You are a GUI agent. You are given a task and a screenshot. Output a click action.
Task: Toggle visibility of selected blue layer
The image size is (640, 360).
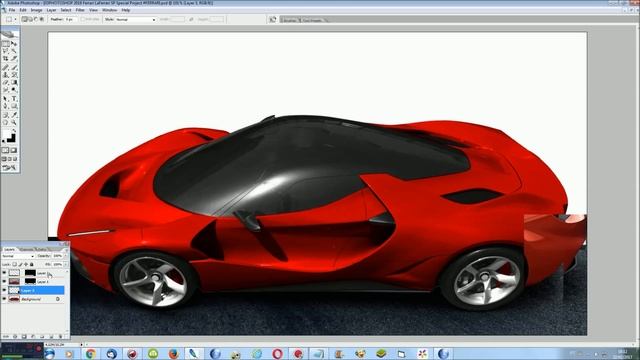[x=4, y=290]
